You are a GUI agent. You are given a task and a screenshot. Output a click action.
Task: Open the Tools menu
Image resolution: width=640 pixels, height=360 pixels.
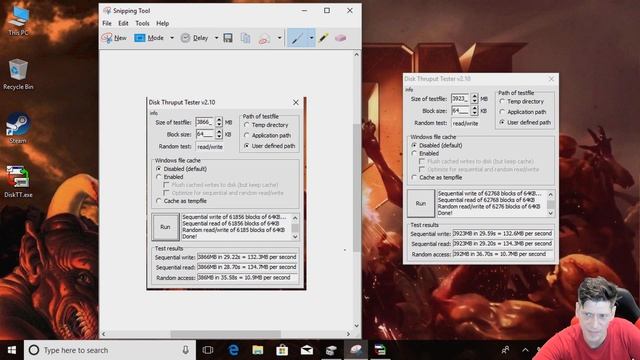click(142, 23)
